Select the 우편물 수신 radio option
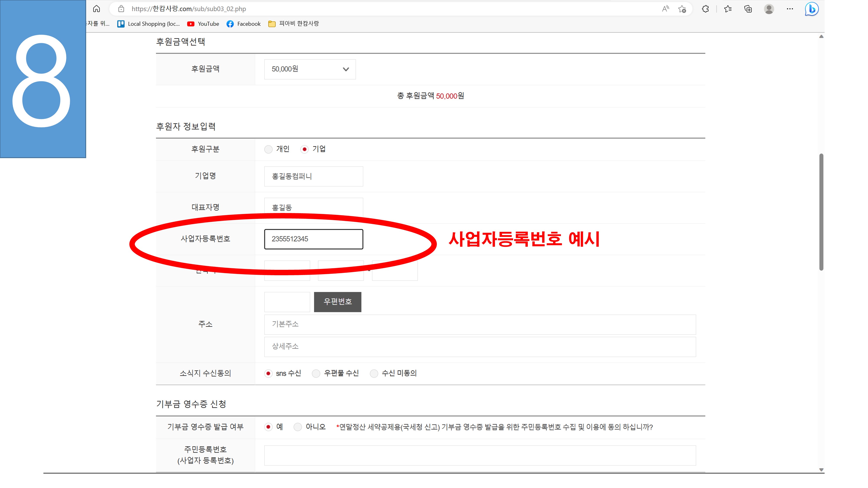This screenshot has width=868, height=488. pos(316,373)
